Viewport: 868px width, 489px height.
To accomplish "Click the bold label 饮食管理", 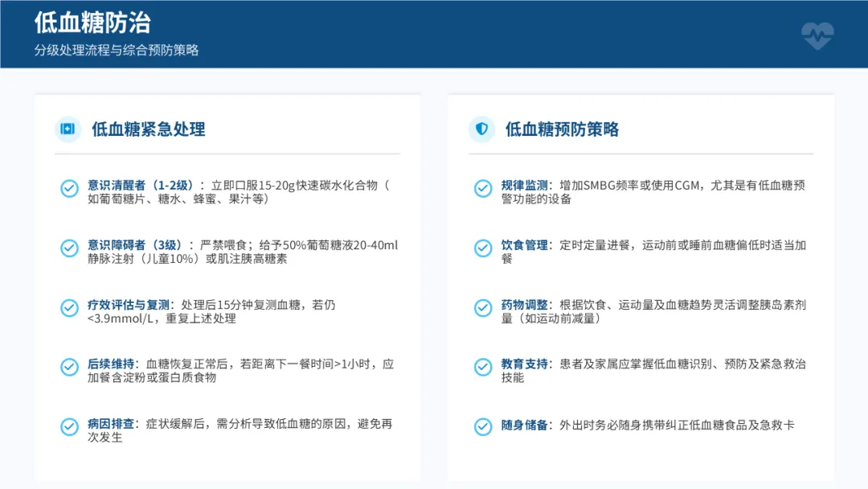I will click(524, 245).
